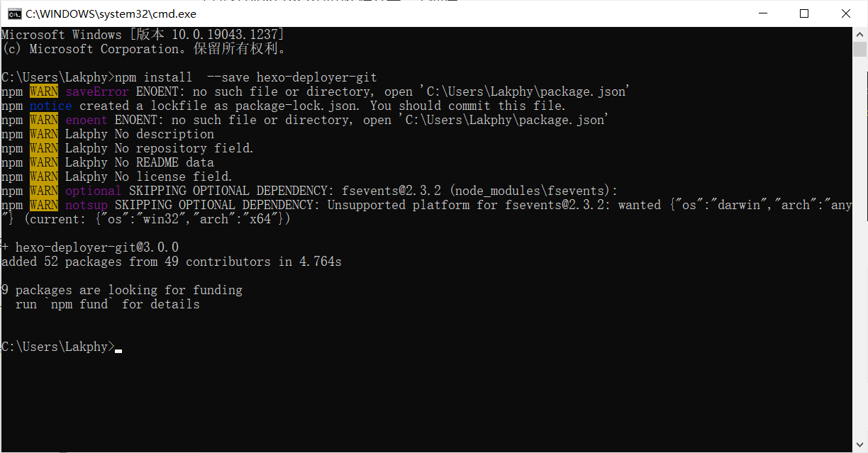Image resolution: width=868 pixels, height=453 pixels.
Task: Click the Microsoft Windows version line
Action: 143,35
